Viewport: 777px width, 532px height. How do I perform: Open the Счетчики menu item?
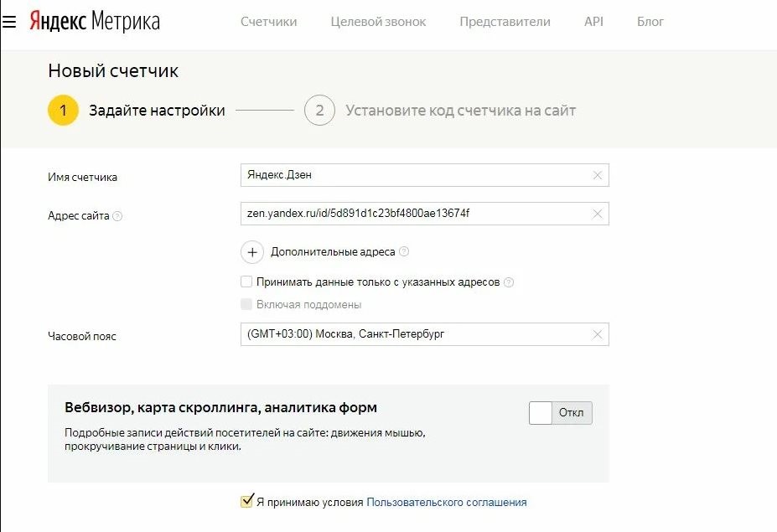click(x=268, y=22)
